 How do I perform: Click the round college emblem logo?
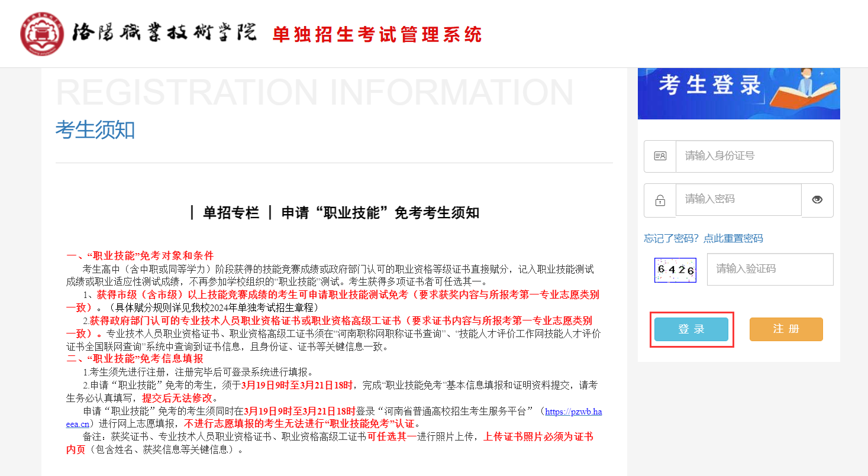[42, 34]
